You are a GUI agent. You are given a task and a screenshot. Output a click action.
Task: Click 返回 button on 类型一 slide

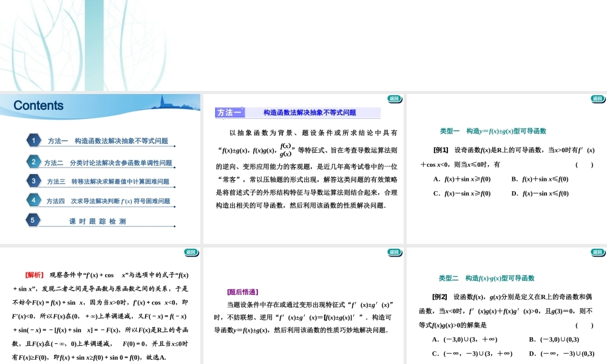click(597, 99)
